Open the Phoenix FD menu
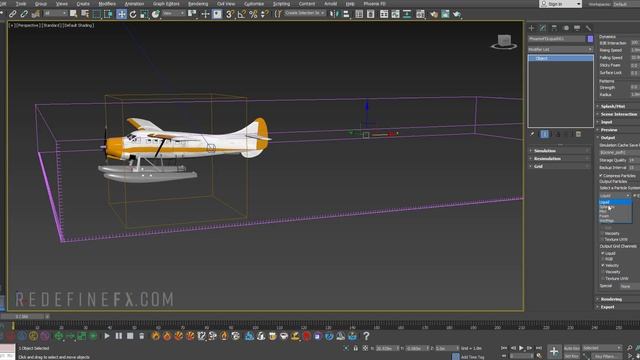The image size is (640, 360). 374,4
